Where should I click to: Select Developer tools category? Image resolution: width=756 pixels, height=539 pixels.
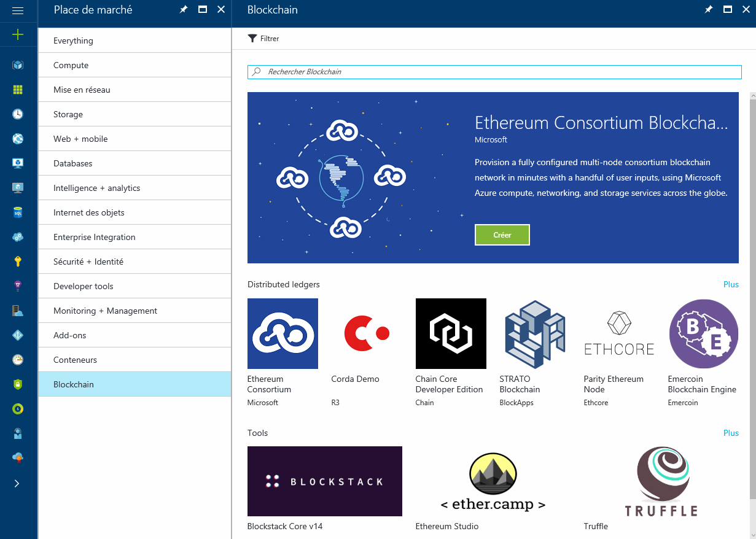coord(134,286)
